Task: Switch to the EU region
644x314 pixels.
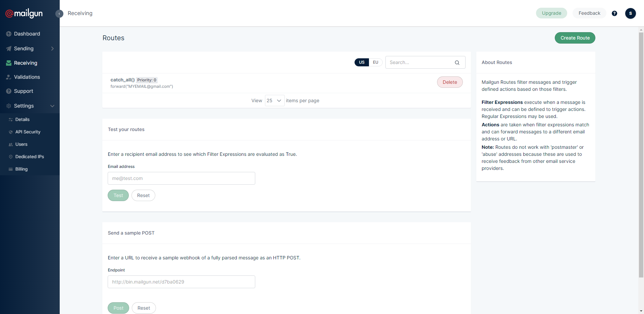Action: [376, 62]
